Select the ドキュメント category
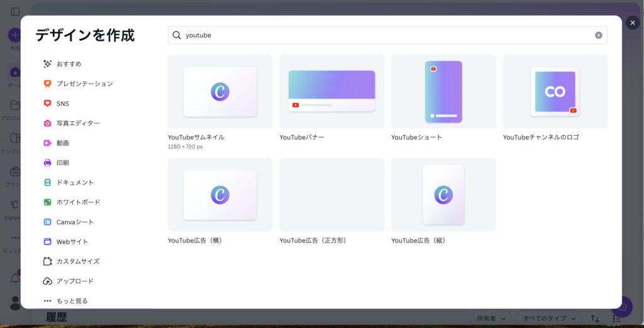Screen dimensions: 644x328 (75, 182)
